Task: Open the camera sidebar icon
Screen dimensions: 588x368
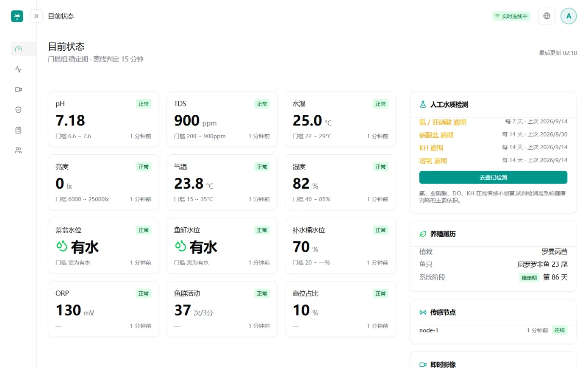Action: 18,89
